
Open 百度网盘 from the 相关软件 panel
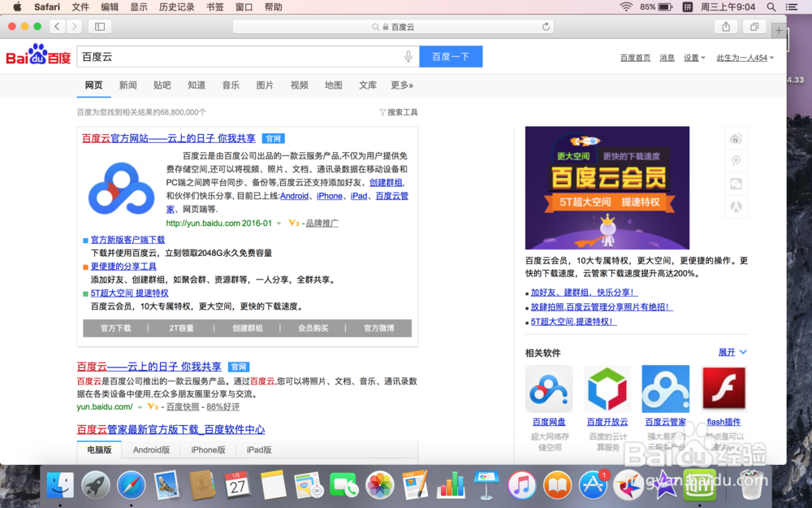coord(549,389)
